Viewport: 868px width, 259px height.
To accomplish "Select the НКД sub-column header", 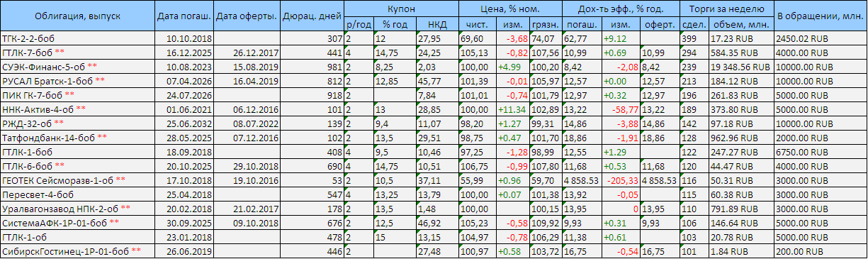I will point(436,24).
